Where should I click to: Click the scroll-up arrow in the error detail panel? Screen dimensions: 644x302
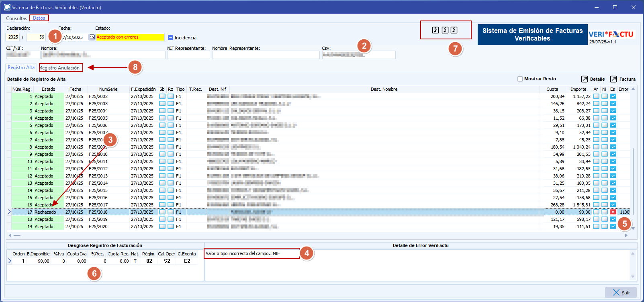(633, 253)
